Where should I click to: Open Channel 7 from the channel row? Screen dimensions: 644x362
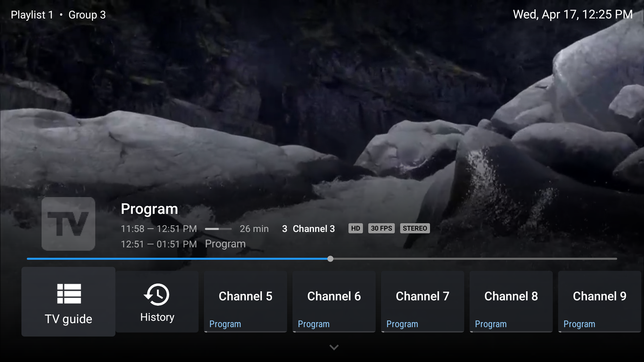422,302
